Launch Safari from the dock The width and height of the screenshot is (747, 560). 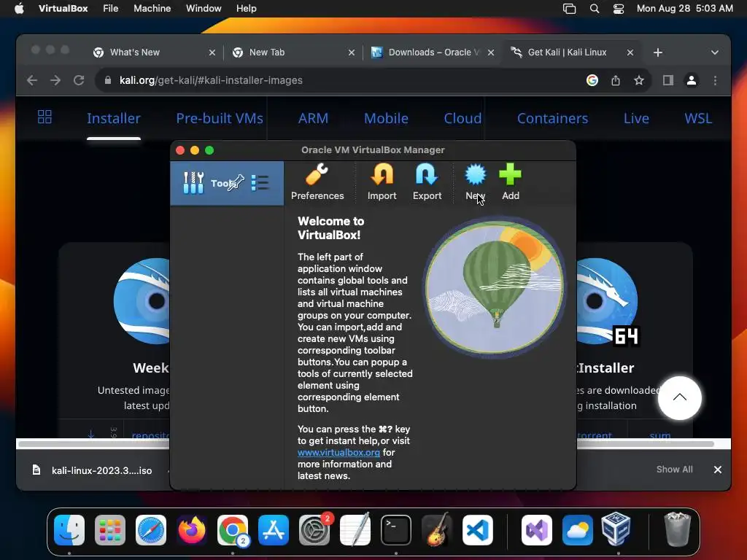[151, 530]
